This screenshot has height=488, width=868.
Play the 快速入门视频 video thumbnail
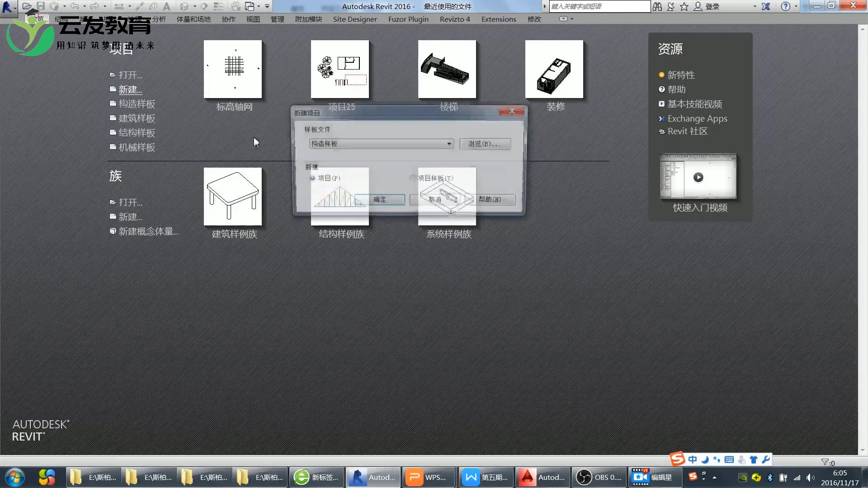point(698,177)
